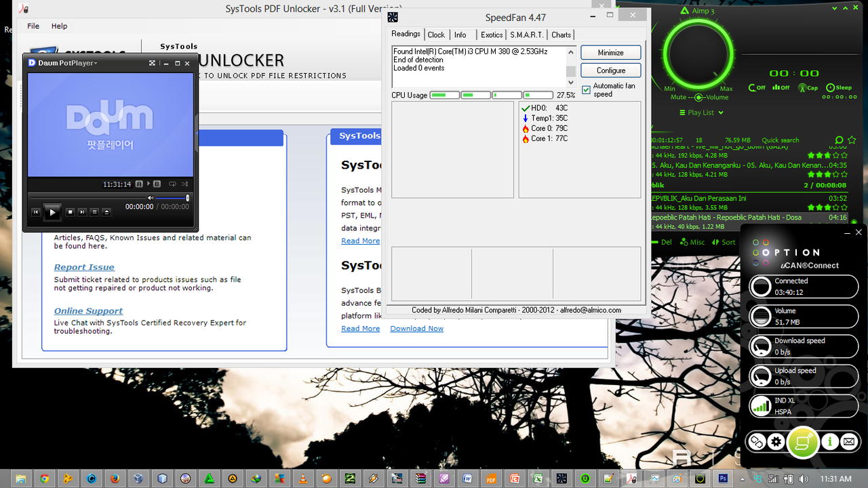Click AIMP favorites star icon beside search
The image size is (868, 488).
pos(853,140)
